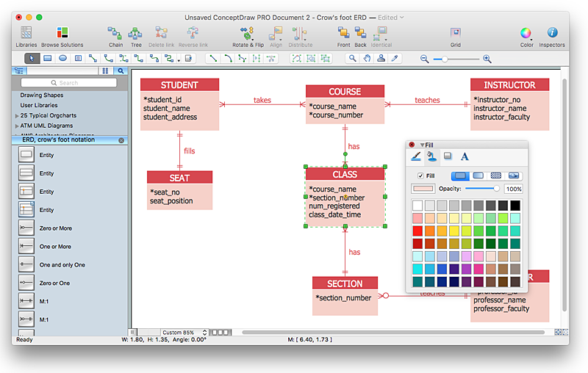Expand ATM UML Diagrams library
Screen dimensions: 588x373
pos(17,126)
